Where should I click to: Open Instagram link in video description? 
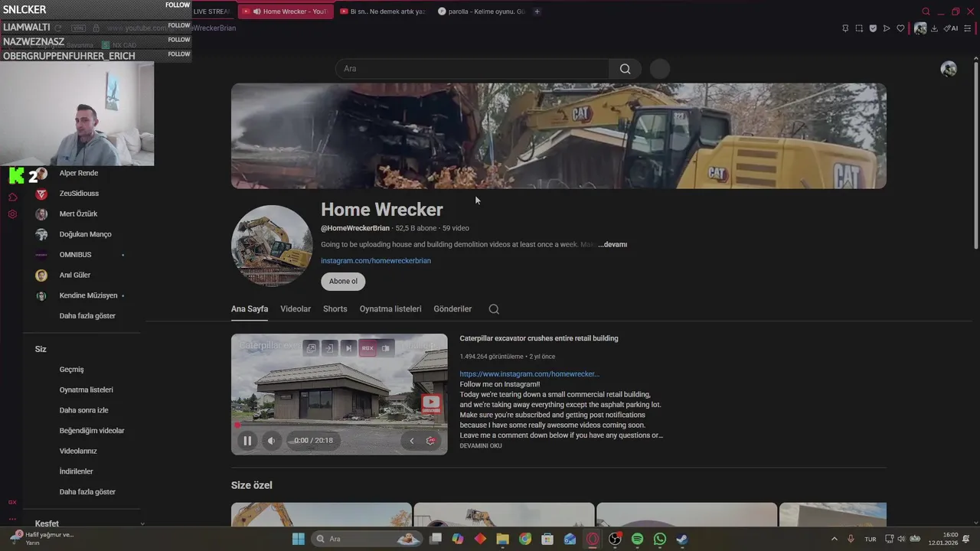[x=530, y=374]
